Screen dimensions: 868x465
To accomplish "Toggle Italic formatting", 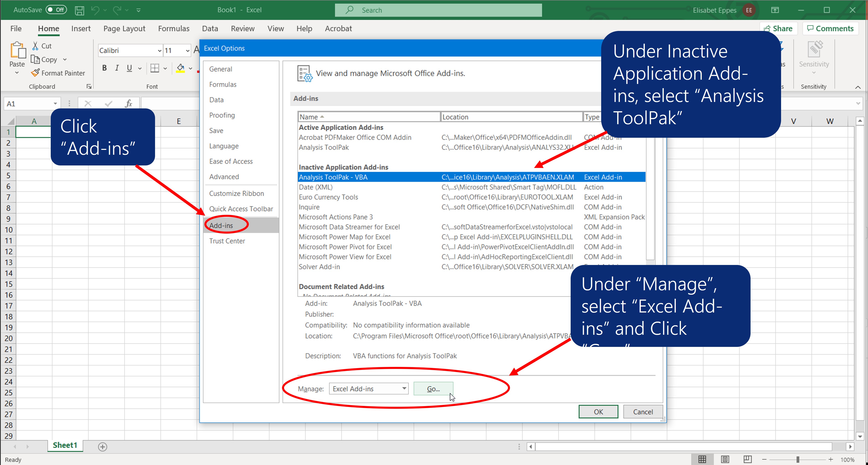I will pos(117,68).
